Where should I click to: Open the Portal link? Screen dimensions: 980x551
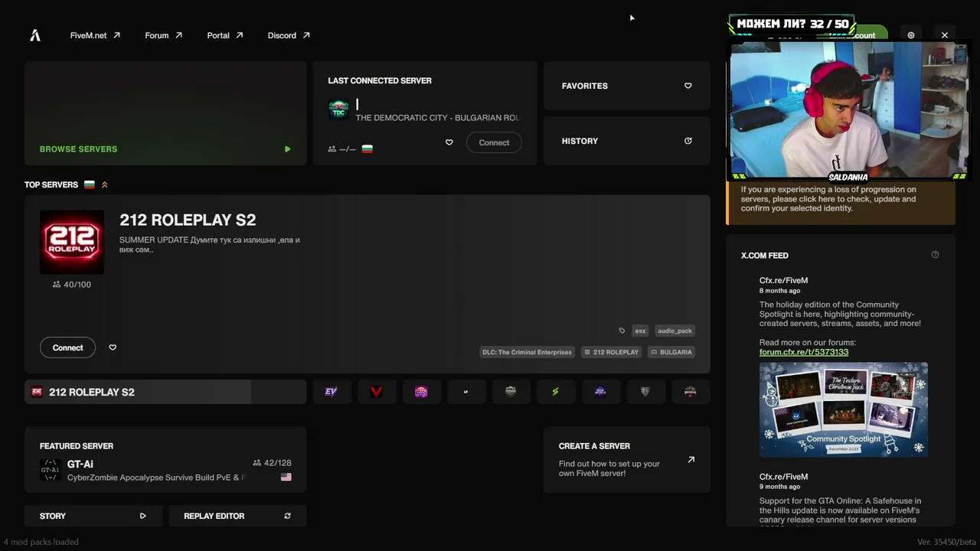pos(225,35)
